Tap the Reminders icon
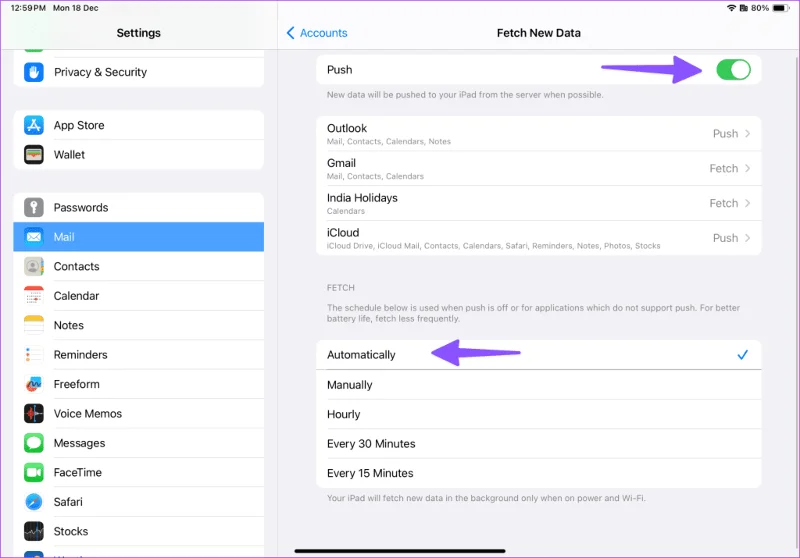This screenshot has height=558, width=800. click(34, 354)
